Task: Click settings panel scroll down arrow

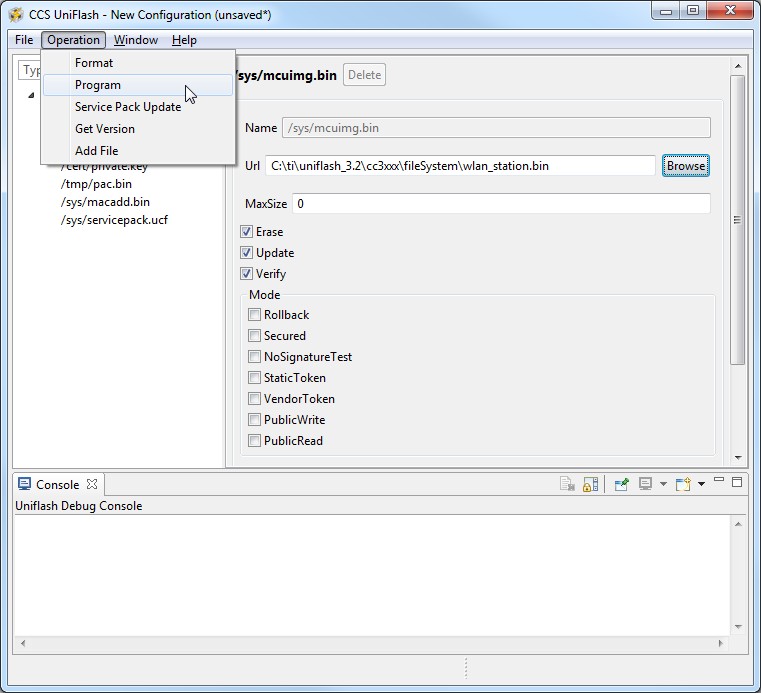Action: (738, 457)
